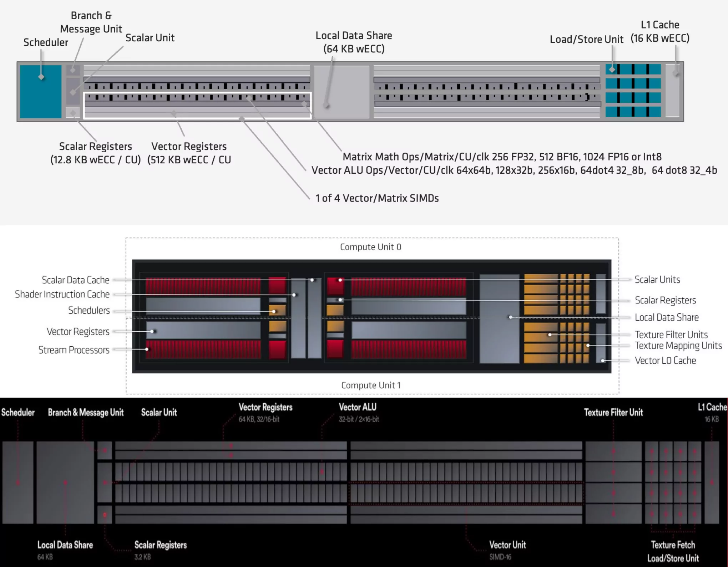This screenshot has height=567, width=728.
Task: Click the "Schedulers" label
Action: point(89,310)
